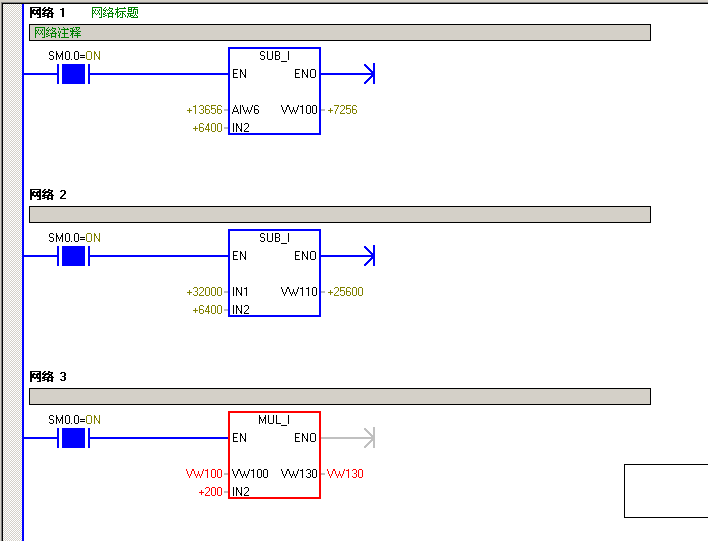
Task: Click the AIW6 input operand
Action: [x=246, y=110]
